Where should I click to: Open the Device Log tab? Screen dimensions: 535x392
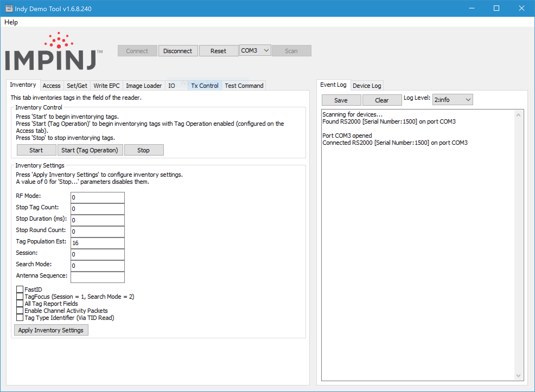point(367,86)
